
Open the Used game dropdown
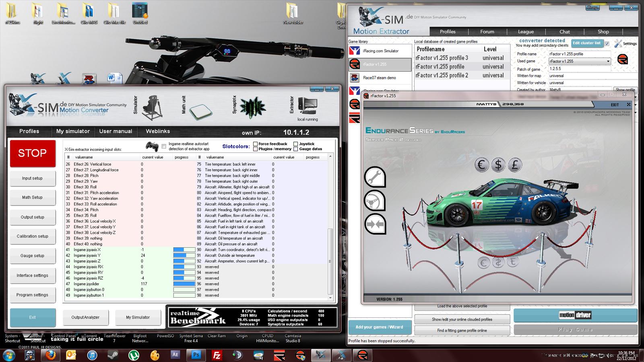pyautogui.click(x=608, y=61)
